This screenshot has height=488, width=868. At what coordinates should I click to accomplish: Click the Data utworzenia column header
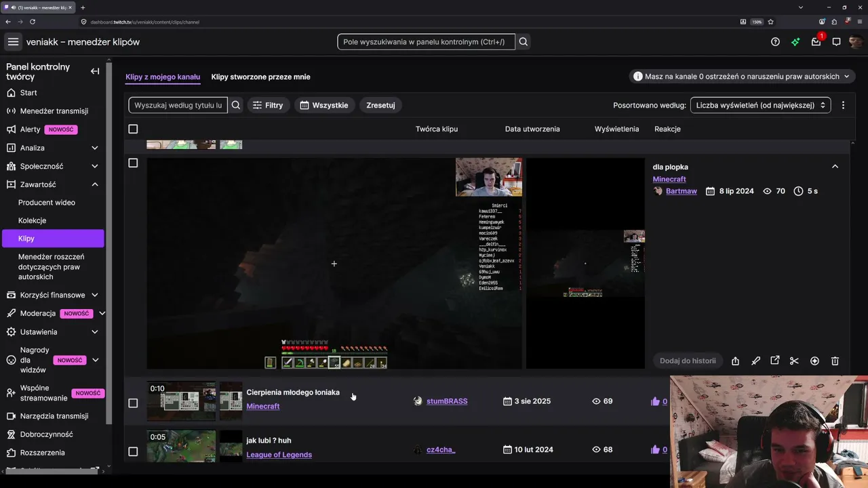point(532,129)
